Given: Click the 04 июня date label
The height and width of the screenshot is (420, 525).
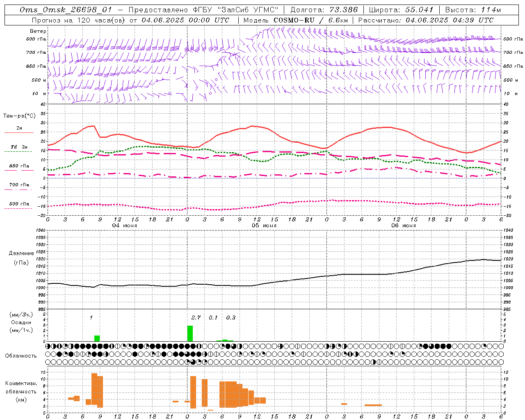Looking at the screenshot, I should click(125, 225).
